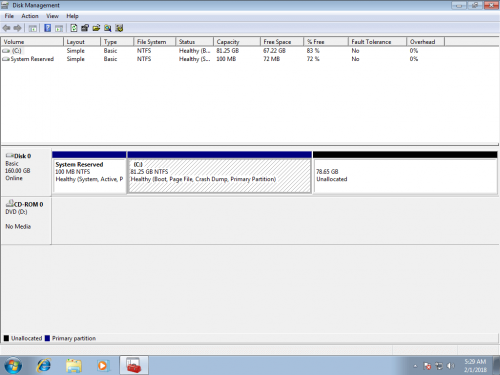Toggle the Show/Hide Console Tree toolbar icon
The width and height of the screenshot is (500, 375).
click(32, 28)
